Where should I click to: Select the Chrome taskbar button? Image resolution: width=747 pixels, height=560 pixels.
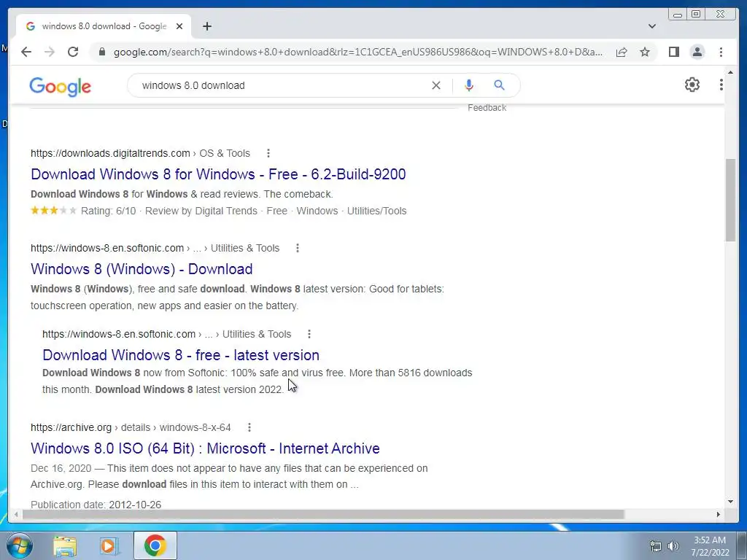155,545
